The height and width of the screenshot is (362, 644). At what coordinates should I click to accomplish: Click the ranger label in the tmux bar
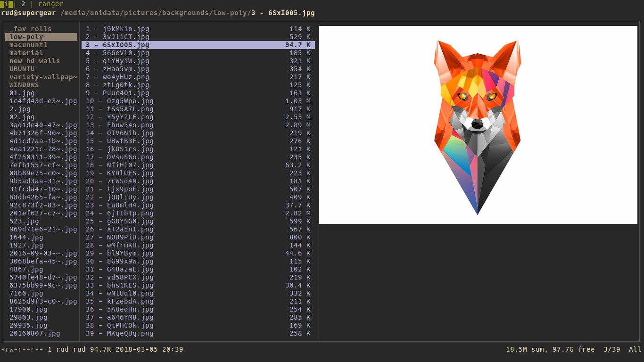point(50,4)
